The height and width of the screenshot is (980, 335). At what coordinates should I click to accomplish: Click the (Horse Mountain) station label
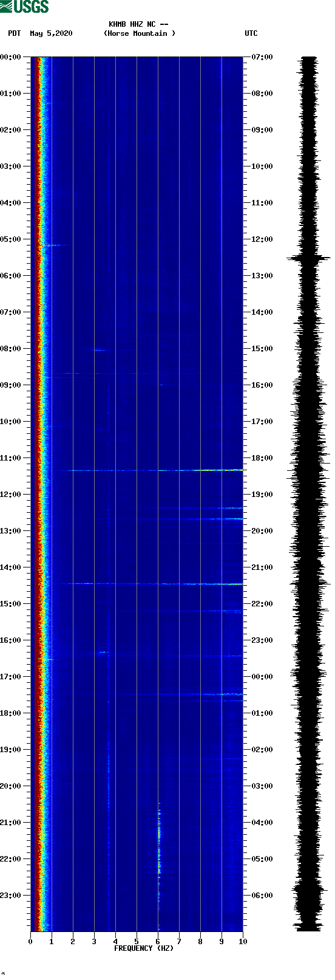(x=140, y=33)
